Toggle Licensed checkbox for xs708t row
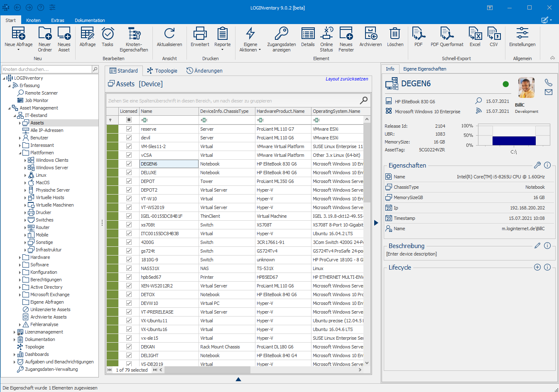The width and height of the screenshot is (559, 392). click(129, 225)
